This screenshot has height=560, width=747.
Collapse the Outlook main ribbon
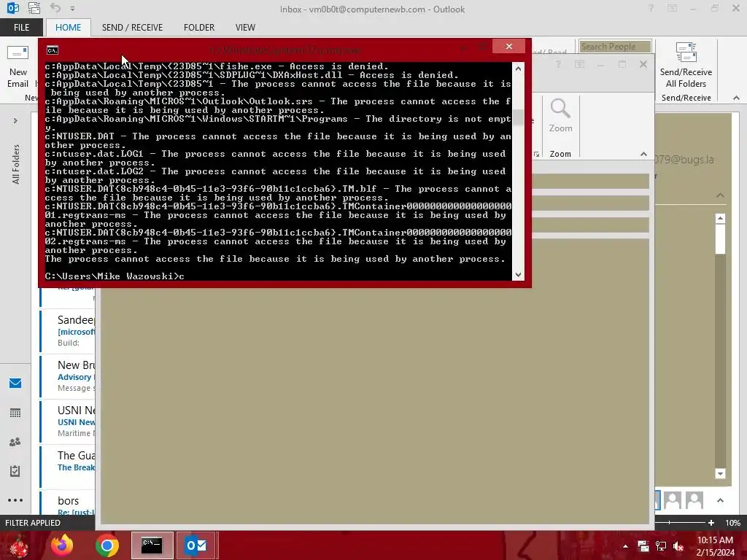[736, 98]
